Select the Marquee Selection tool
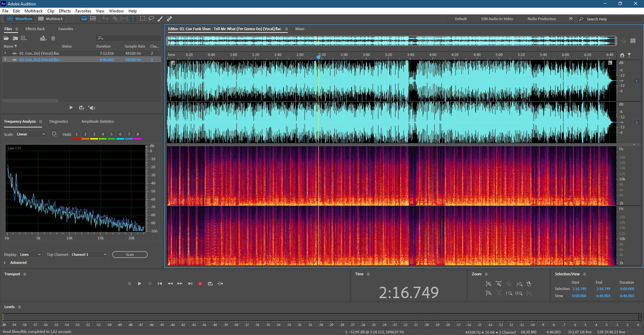This screenshot has width=644, height=335. tap(143, 19)
